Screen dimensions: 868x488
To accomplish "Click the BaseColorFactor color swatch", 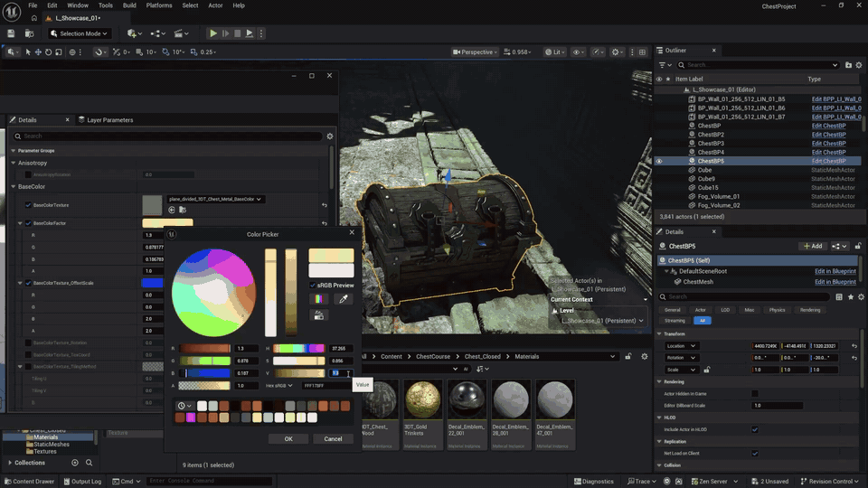I will coord(168,223).
